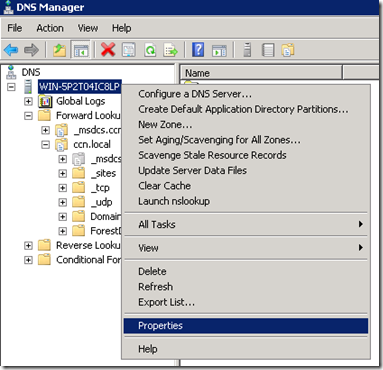The width and height of the screenshot is (383, 370).
Task: Click the new zone folder toolbar icon
Action: pos(288,50)
